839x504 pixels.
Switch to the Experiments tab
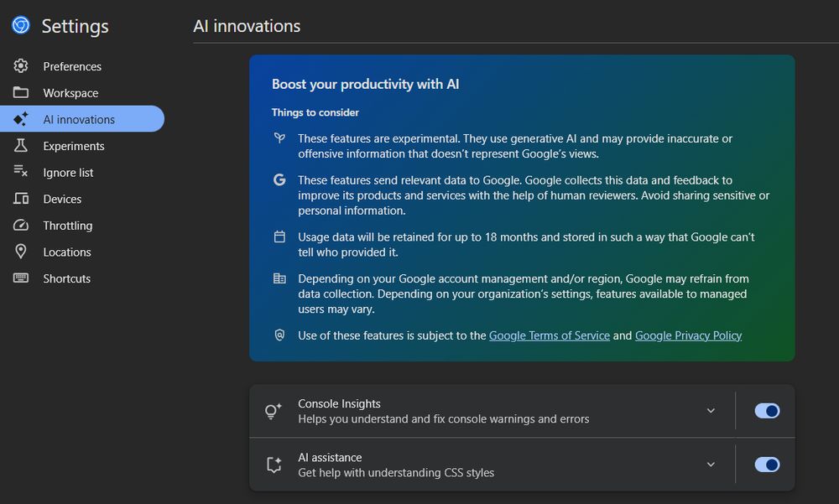82,146
